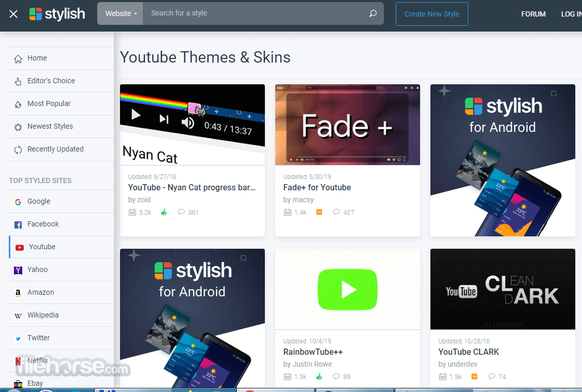Click the Ebay shopping bag icon
582x392 pixels.
tap(18, 384)
